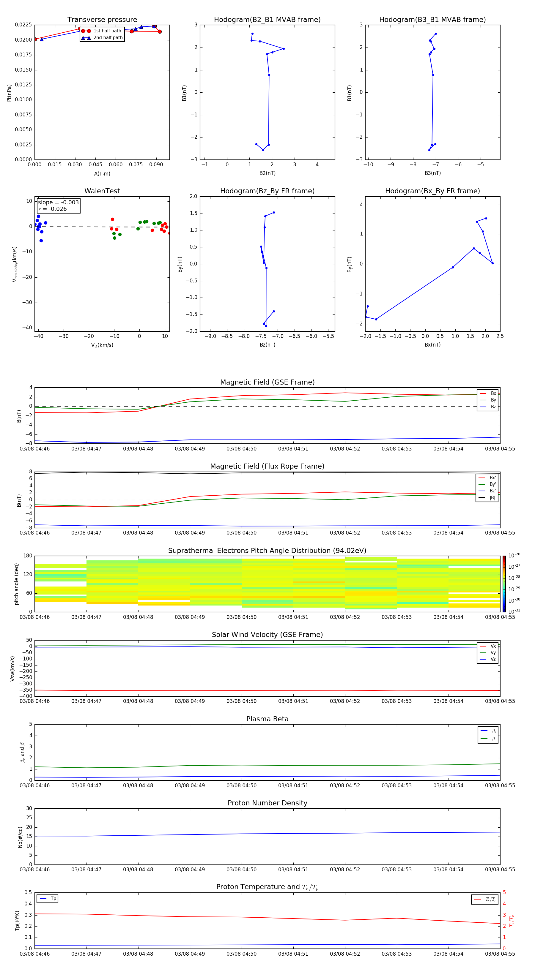Click the '03/08 04:50' tick under Plasma Beta plot
The image size is (535, 980).
(x=241, y=785)
